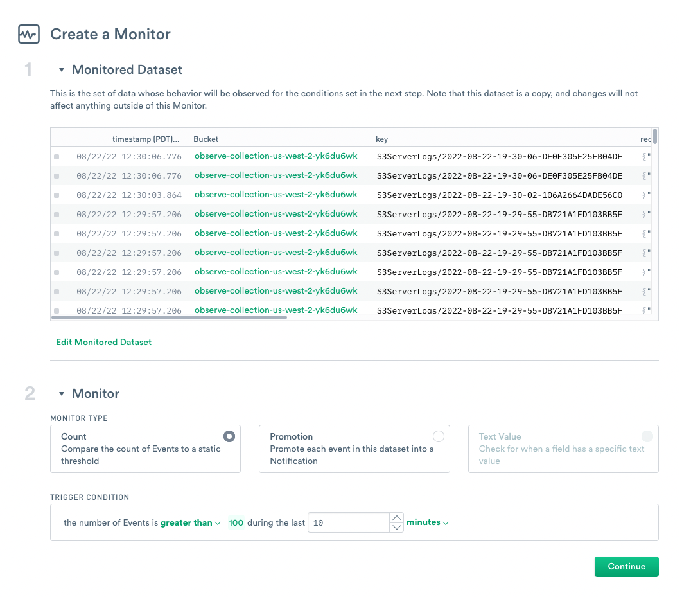Image resolution: width=700 pixels, height=597 pixels.
Task: Click the key cell ending in 106A2664DADE56C0
Action: pyautogui.click(x=500, y=195)
